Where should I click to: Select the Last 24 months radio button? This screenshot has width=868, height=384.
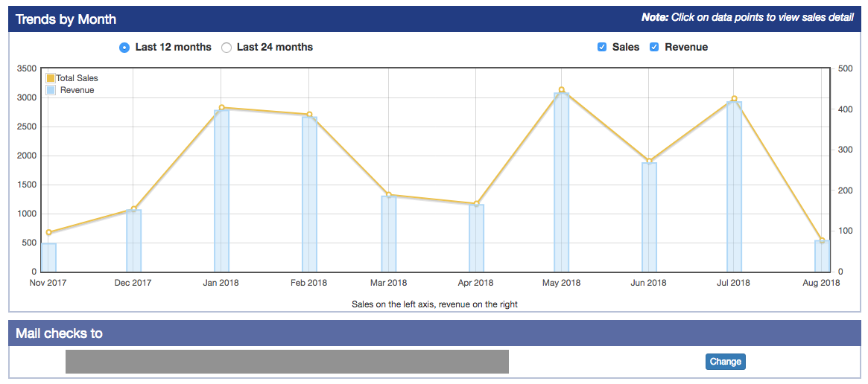[x=226, y=48]
